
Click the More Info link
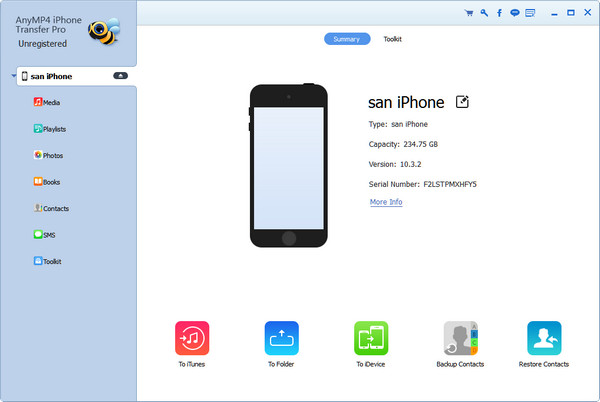click(x=386, y=202)
